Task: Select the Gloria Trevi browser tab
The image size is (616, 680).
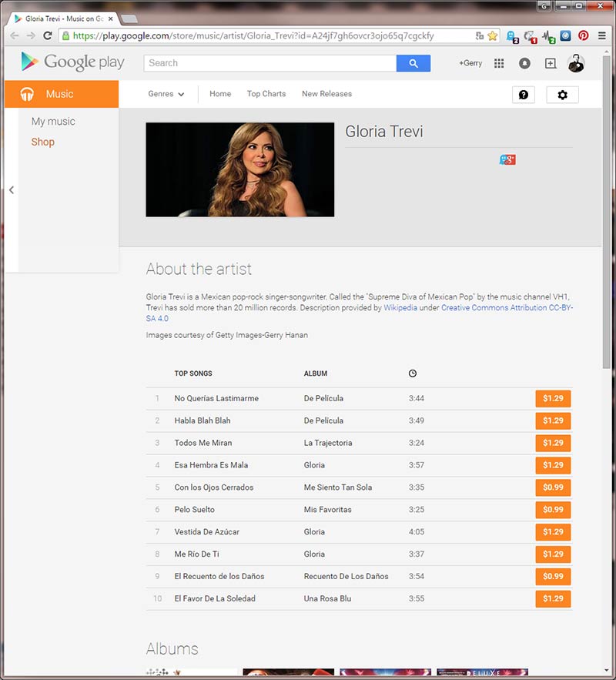Action: (64, 18)
